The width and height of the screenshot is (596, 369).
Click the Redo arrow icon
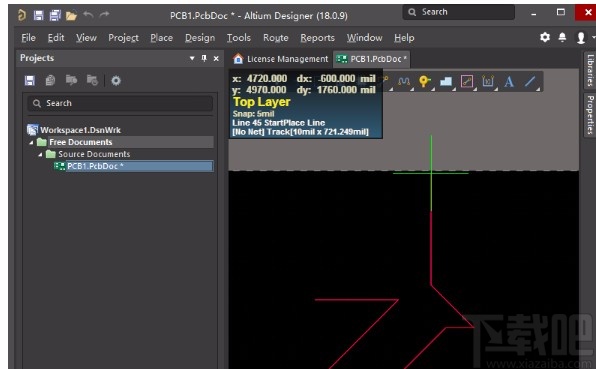click(104, 15)
